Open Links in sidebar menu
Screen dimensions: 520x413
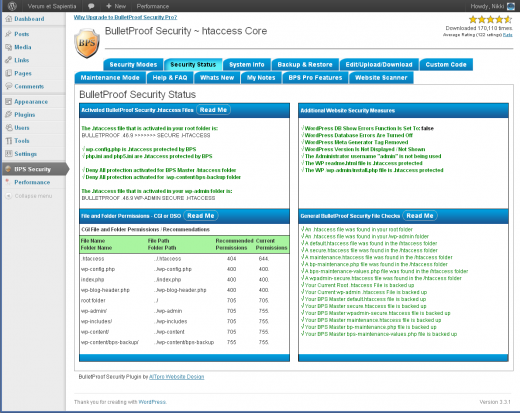pos(22,60)
